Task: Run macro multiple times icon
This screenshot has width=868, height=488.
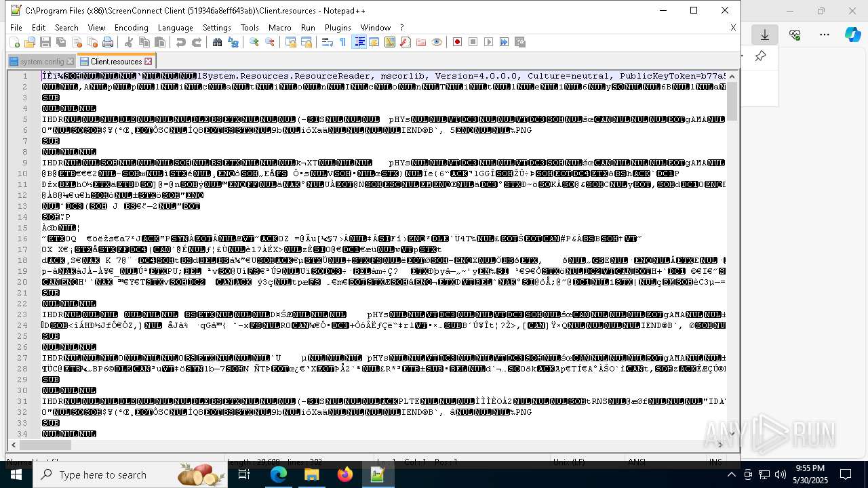Action: click(x=505, y=42)
